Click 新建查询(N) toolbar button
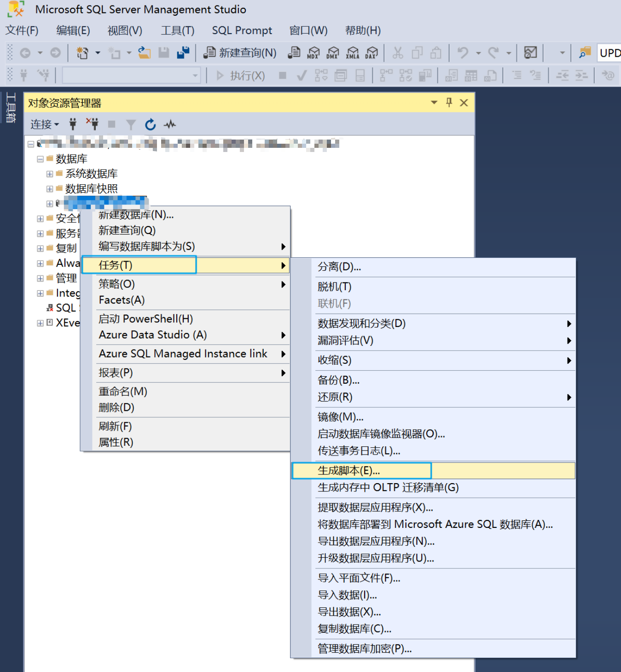The width and height of the screenshot is (621, 672). coord(240,53)
